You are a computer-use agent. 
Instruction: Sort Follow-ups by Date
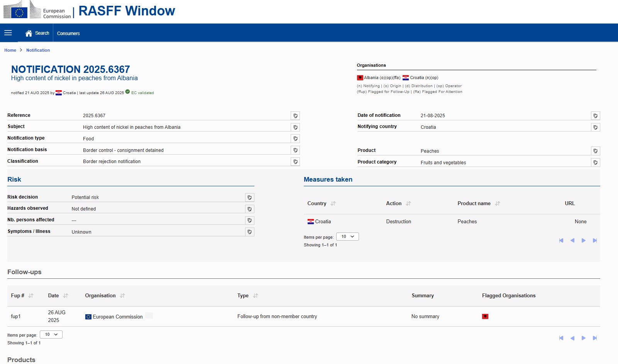click(66, 296)
